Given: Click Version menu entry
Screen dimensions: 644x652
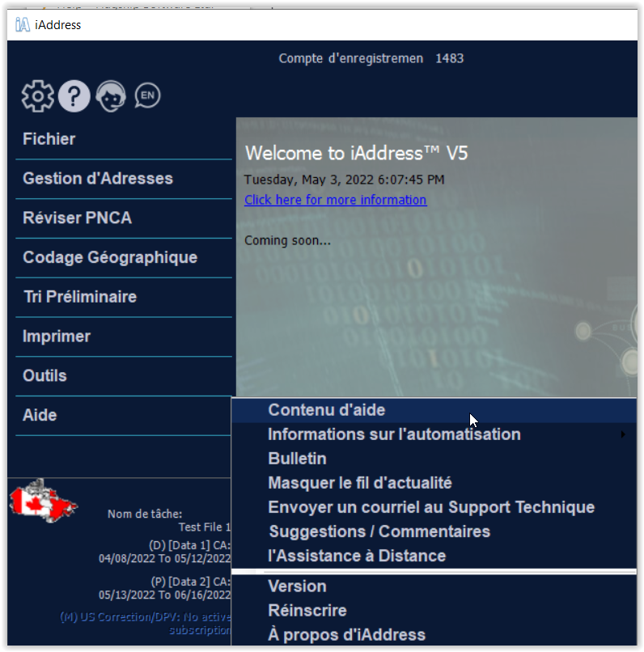Looking at the screenshot, I should click(x=434, y=586).
